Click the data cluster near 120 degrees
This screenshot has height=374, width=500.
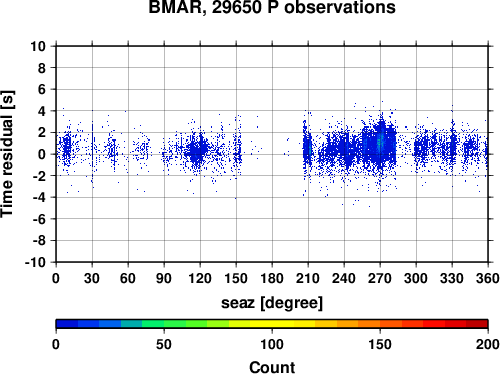pyautogui.click(x=198, y=150)
